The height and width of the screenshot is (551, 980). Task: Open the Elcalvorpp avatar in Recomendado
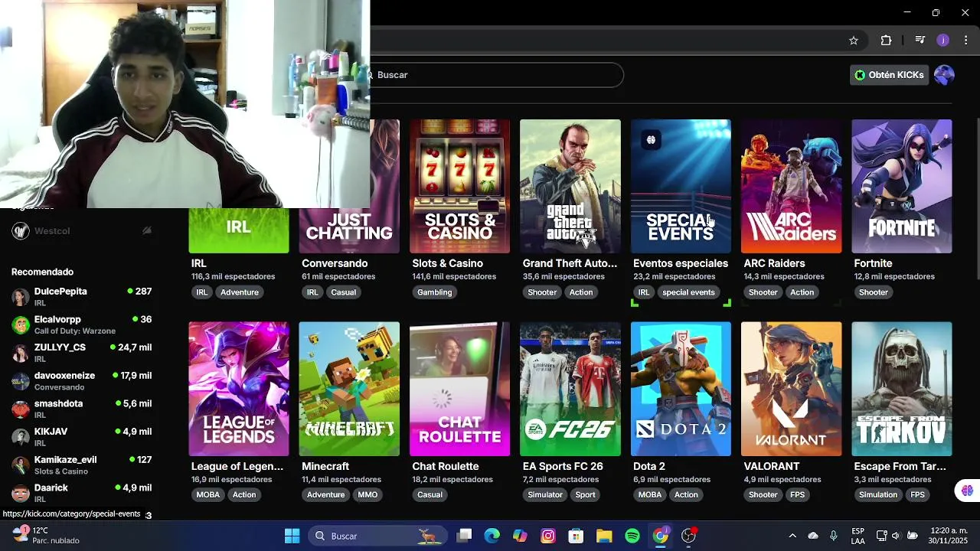coord(21,324)
